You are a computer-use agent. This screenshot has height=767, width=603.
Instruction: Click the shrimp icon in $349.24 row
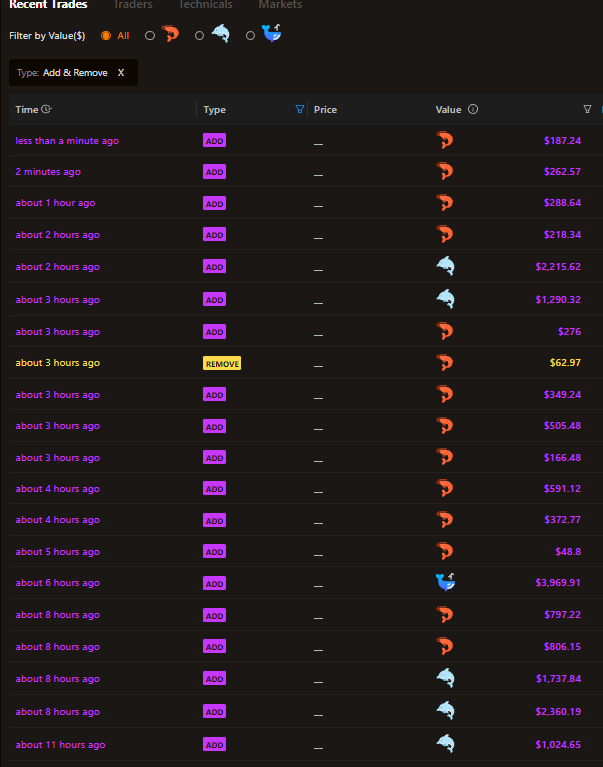pyautogui.click(x=445, y=394)
